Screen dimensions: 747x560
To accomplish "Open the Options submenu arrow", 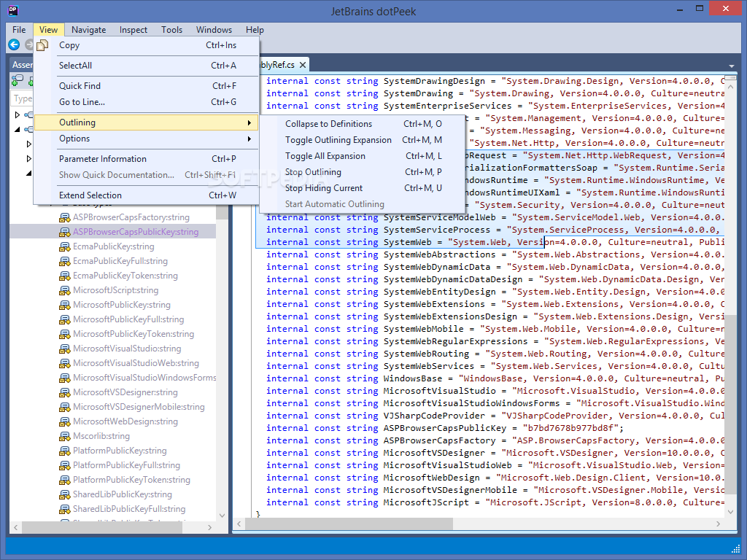I will (249, 139).
